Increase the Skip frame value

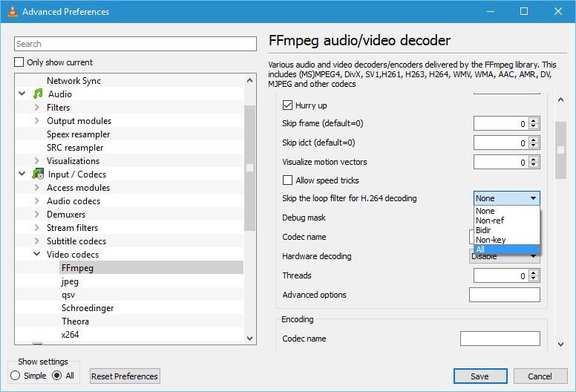point(534,120)
